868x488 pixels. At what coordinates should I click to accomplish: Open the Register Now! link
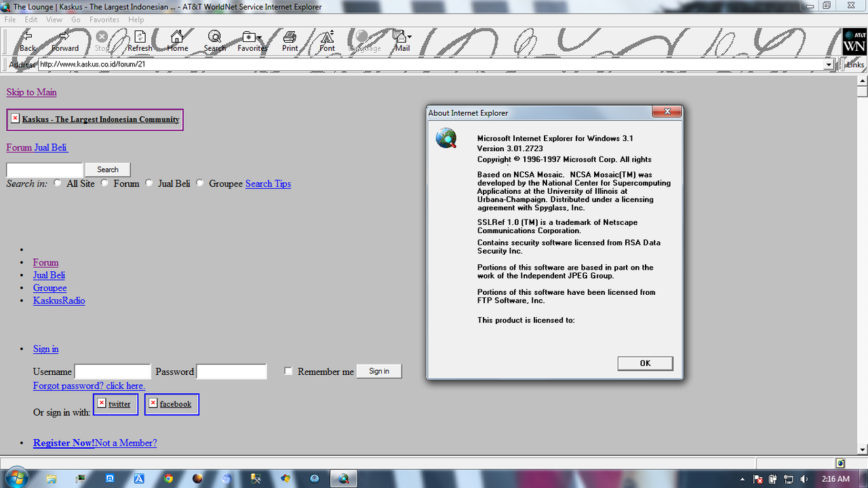tap(64, 443)
